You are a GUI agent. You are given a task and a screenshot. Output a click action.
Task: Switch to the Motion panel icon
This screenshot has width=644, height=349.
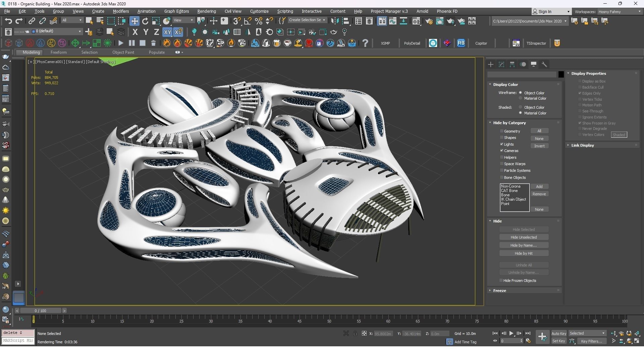[523, 64]
